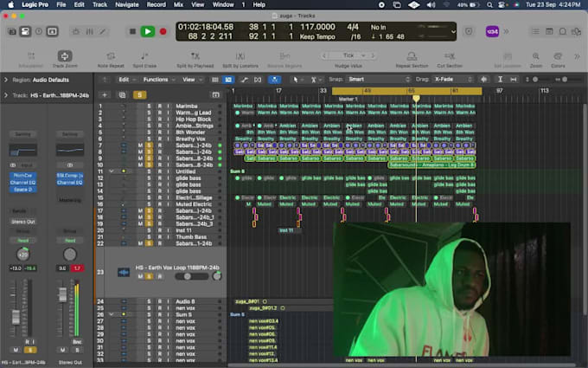Open the Functions dropdown menu
This screenshot has width=588, height=368.
coord(159,80)
